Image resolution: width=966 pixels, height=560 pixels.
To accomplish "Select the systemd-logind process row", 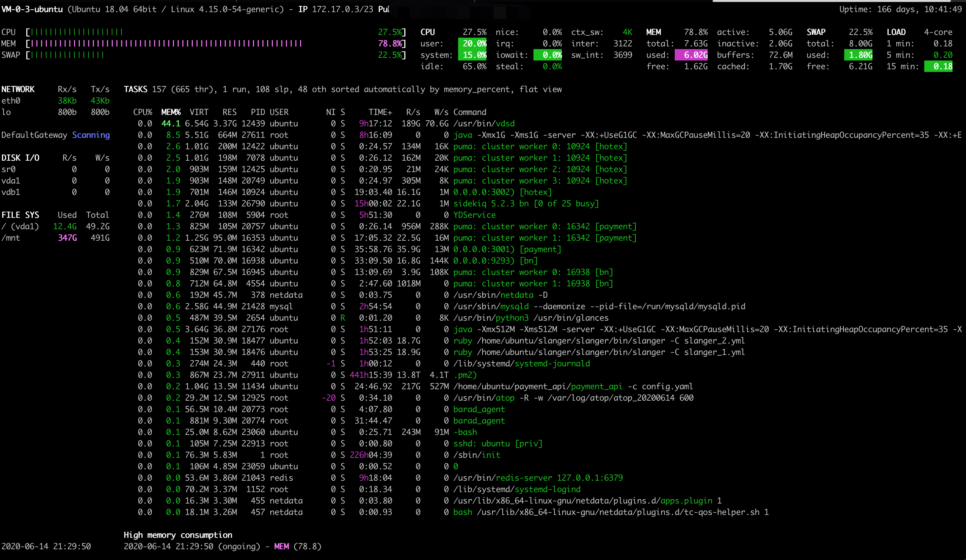I will [x=359, y=489].
